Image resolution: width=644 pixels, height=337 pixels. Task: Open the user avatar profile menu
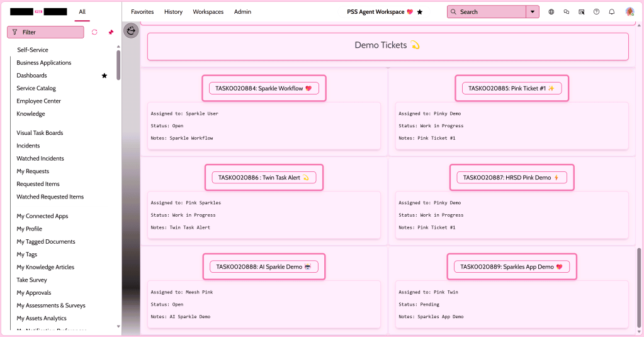coord(630,12)
